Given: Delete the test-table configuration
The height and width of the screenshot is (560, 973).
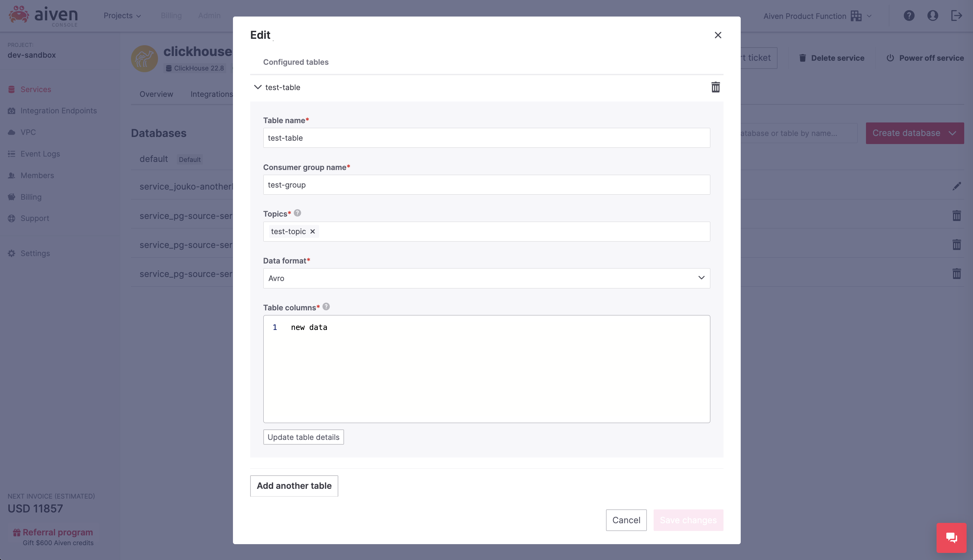Looking at the screenshot, I should click(x=715, y=87).
